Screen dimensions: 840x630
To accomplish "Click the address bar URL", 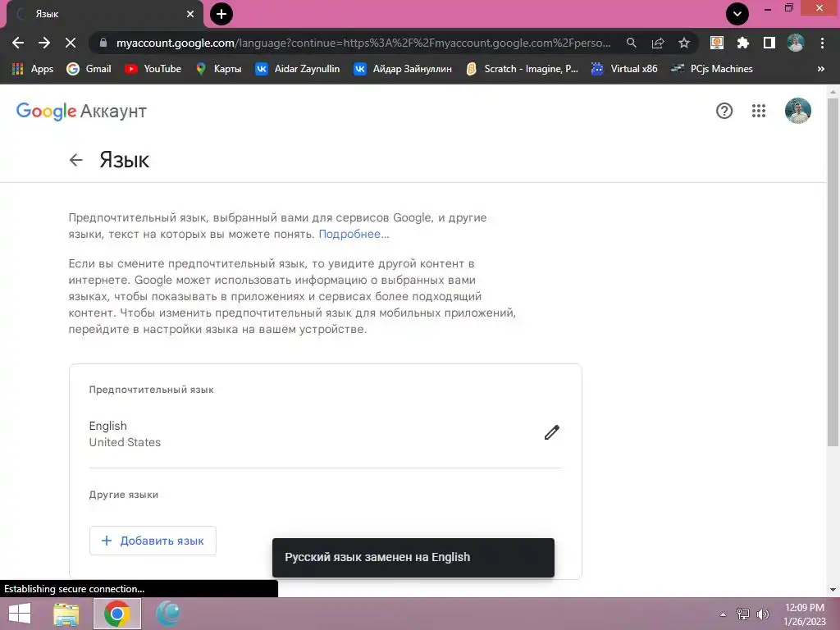I will (363, 43).
